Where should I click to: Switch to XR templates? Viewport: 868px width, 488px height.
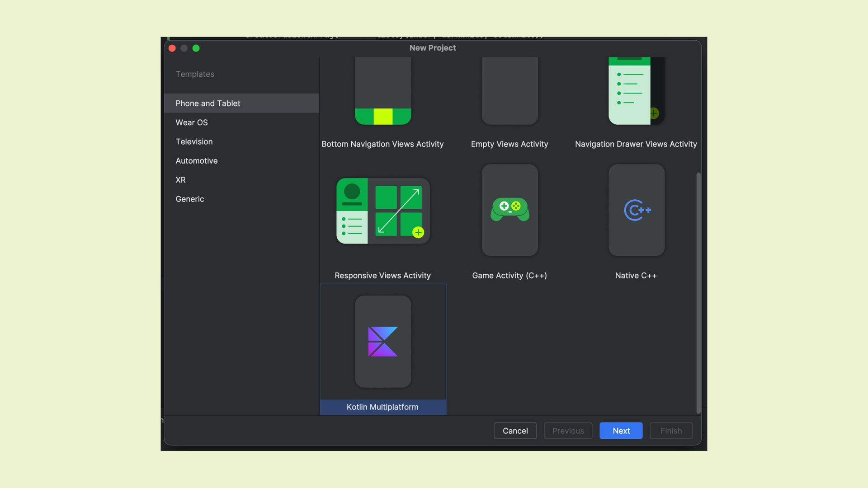(180, 180)
